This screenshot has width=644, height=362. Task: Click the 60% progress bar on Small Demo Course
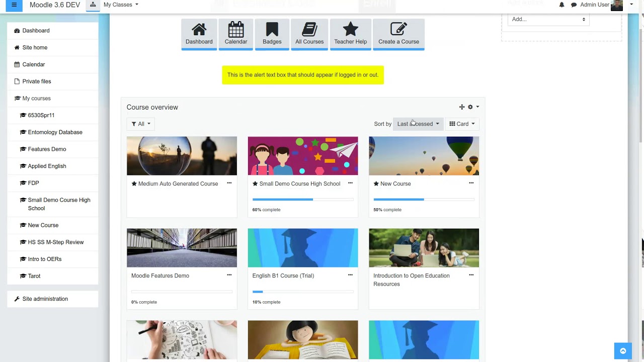coord(303,200)
